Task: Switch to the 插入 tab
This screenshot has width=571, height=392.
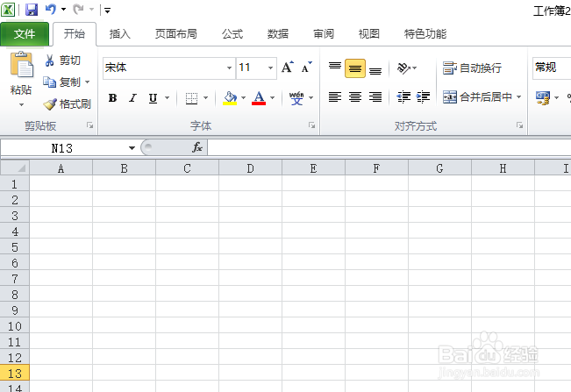Action: 120,34
